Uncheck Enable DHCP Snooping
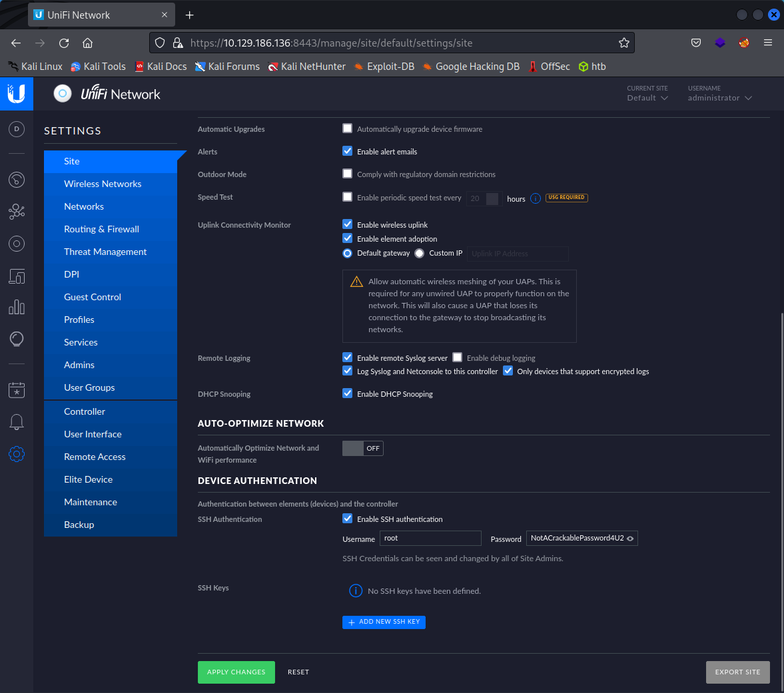 [x=347, y=393]
